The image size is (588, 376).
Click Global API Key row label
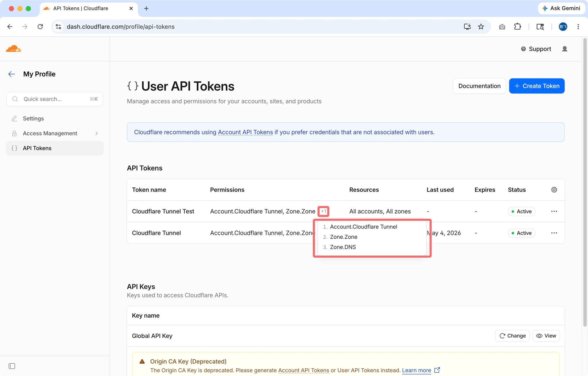152,336
